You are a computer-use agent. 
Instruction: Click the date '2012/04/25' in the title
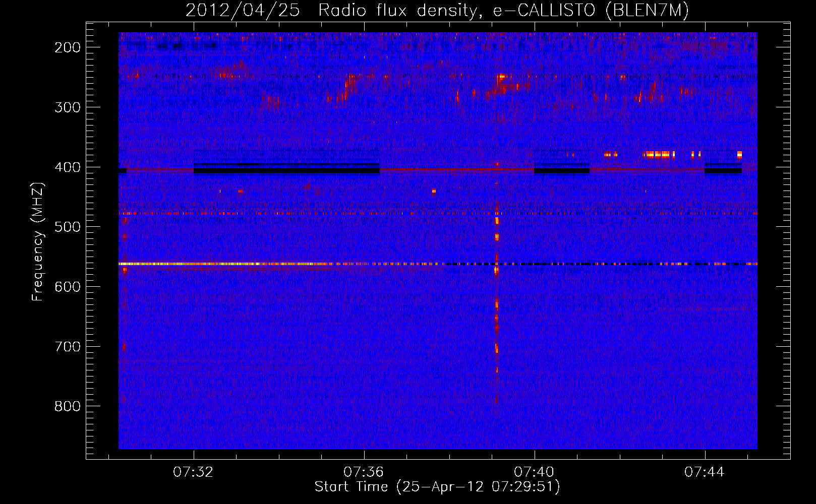click(x=243, y=11)
